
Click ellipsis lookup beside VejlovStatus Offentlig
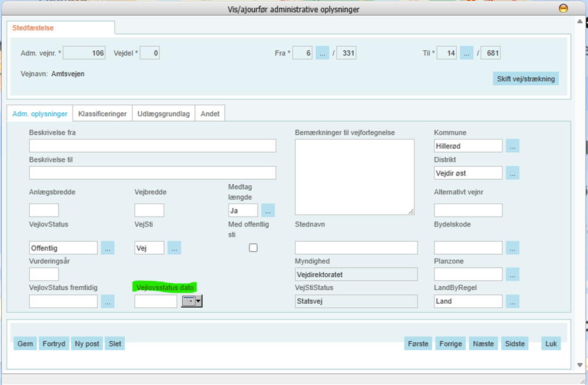click(x=108, y=248)
